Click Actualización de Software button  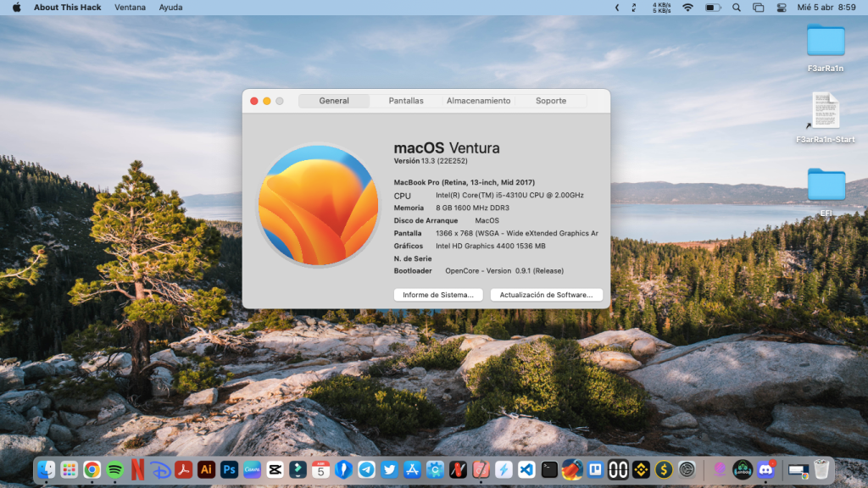pos(547,295)
